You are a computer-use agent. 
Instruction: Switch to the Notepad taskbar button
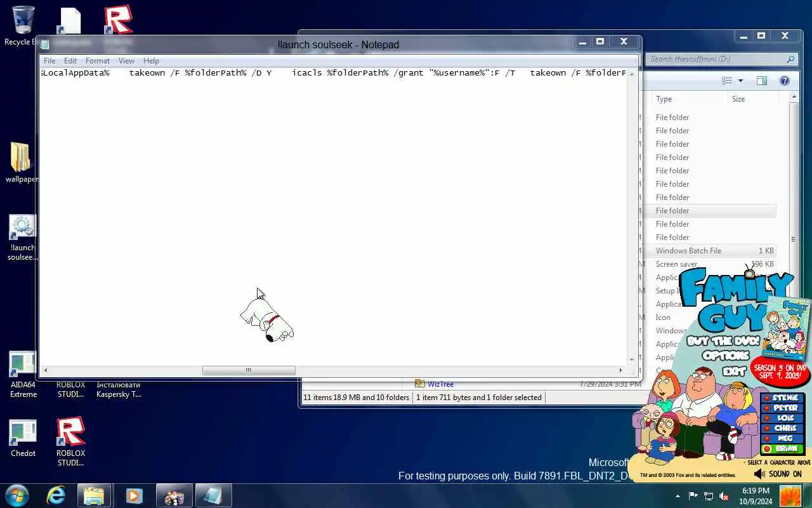click(213, 495)
